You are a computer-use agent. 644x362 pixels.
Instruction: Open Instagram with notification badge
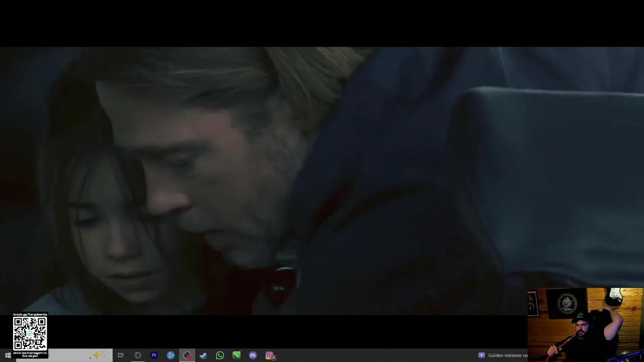coord(270,355)
